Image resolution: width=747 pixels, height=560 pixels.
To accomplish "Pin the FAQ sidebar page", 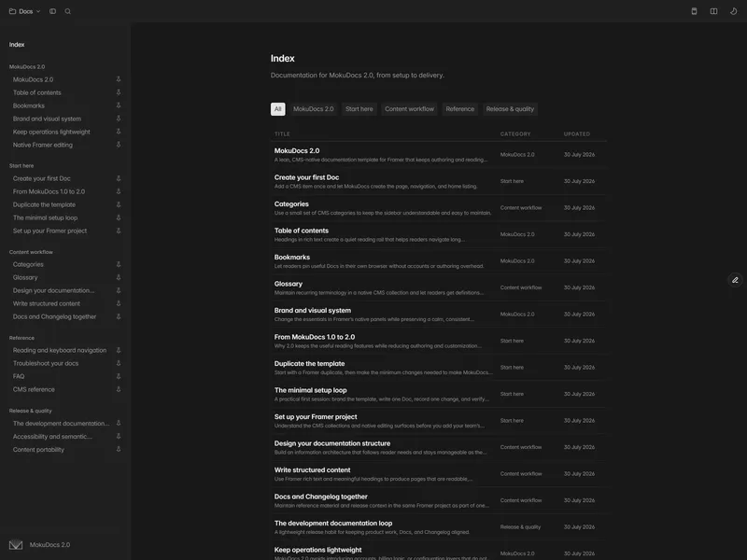I will pyautogui.click(x=119, y=377).
